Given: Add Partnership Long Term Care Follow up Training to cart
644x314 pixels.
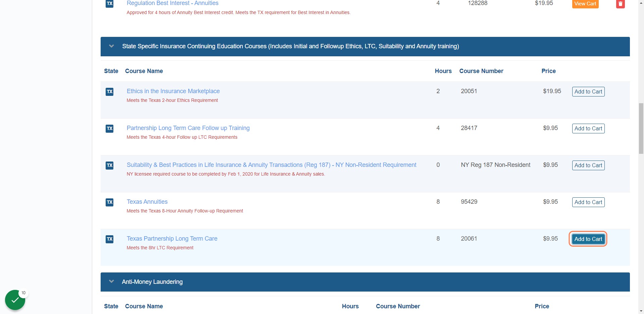Looking at the screenshot, I should (x=588, y=128).
